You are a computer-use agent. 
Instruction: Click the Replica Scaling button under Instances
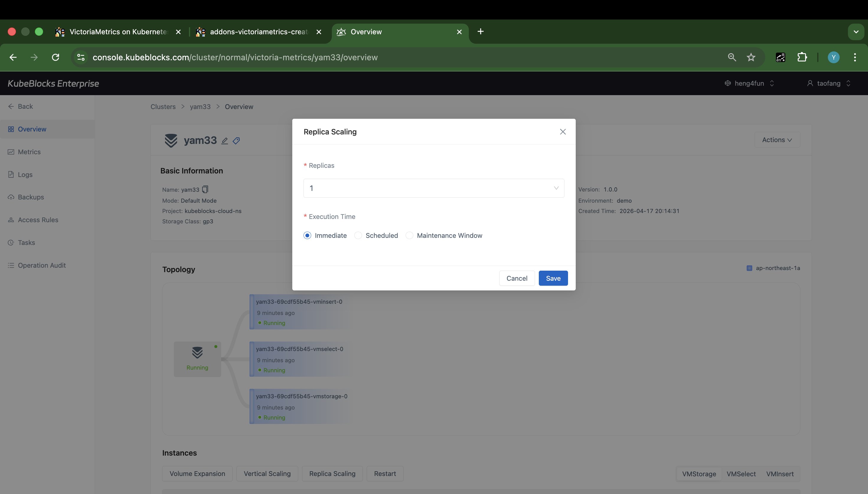(332, 474)
